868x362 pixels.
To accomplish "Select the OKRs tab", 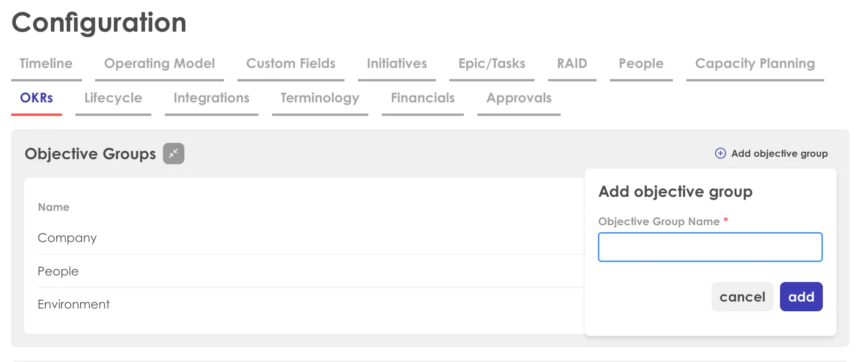I will pos(36,98).
